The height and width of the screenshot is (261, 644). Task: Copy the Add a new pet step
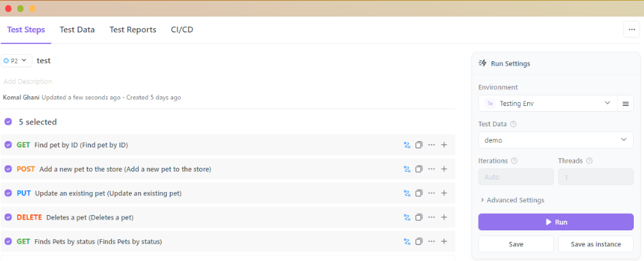coord(419,169)
